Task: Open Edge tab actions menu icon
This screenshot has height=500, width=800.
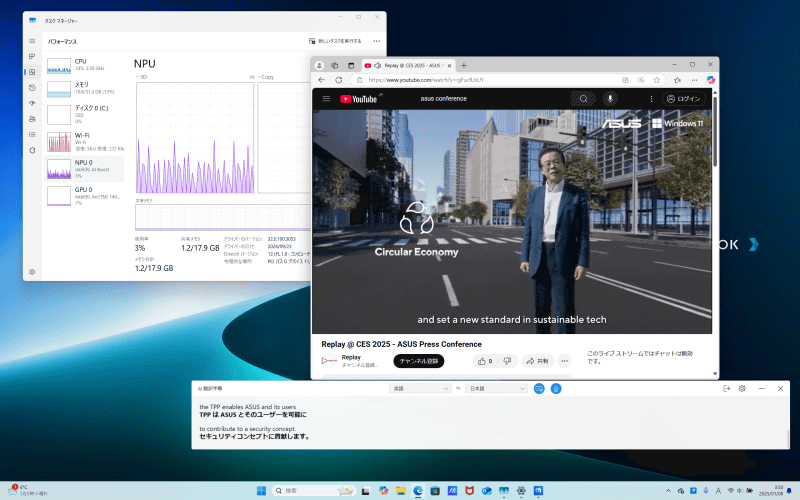Action: coord(351,65)
